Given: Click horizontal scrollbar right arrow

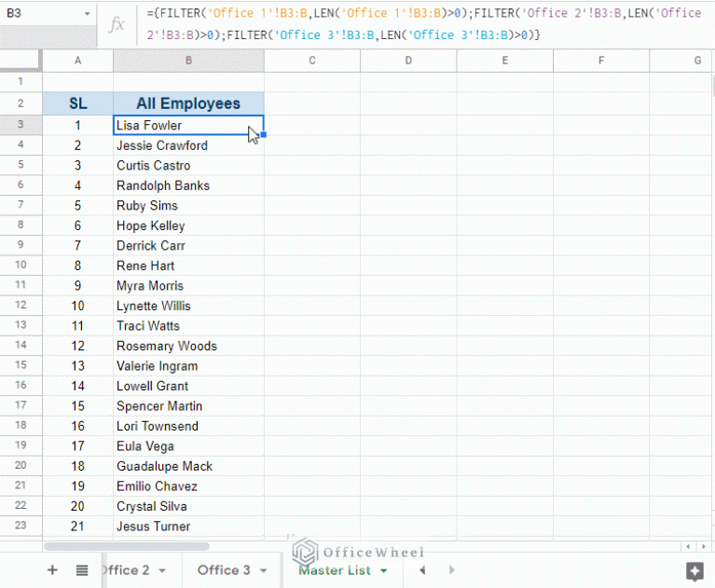Looking at the screenshot, I should (705, 546).
